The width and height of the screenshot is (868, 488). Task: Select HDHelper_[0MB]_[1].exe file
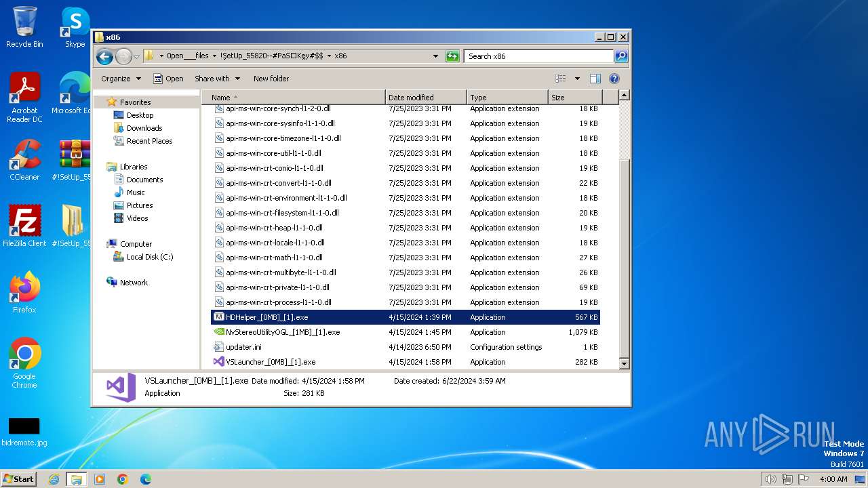click(x=406, y=317)
